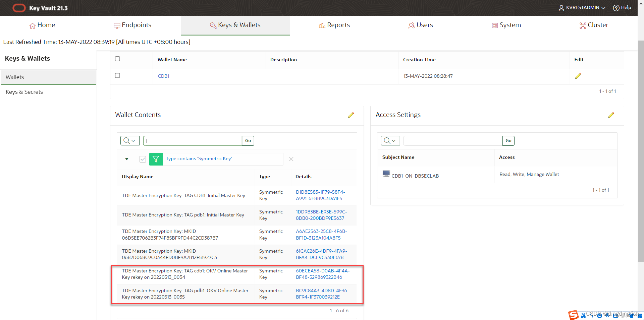Screen dimensions: 644x320
Task: Open key A6AE2563-25C8-4F6B-BF1D-3123A104A8F5
Action: 321,235
